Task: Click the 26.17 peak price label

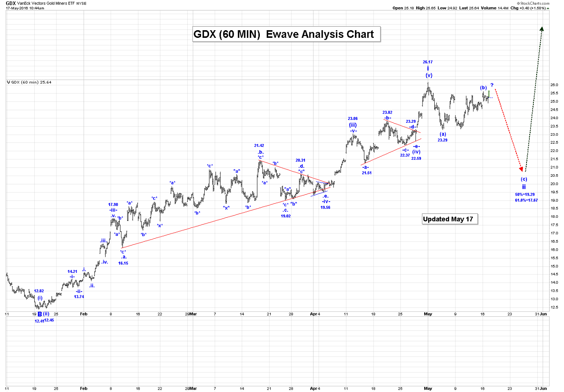Action: tap(427, 62)
